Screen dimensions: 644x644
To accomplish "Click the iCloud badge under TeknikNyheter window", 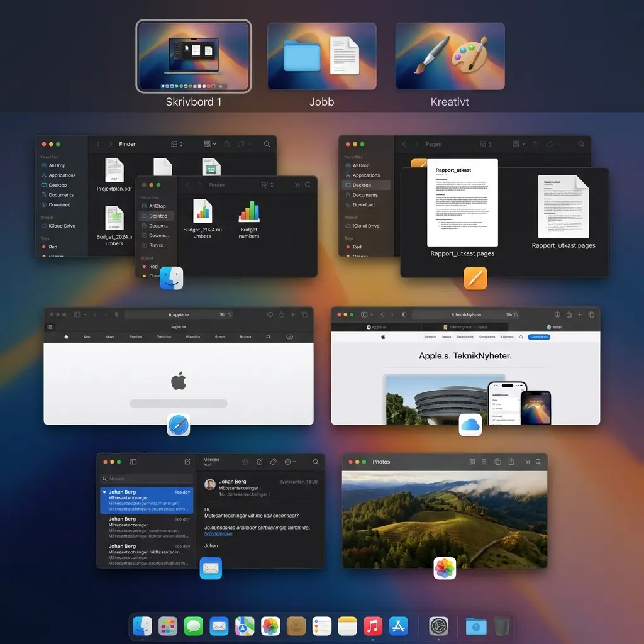I will (470, 425).
